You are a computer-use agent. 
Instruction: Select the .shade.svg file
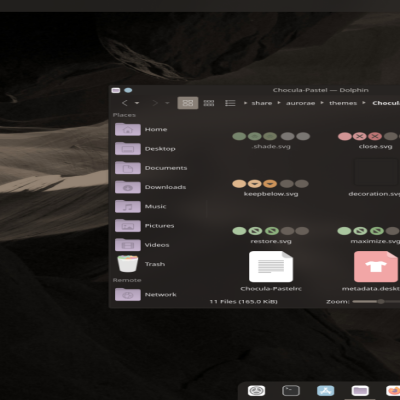[271, 140]
